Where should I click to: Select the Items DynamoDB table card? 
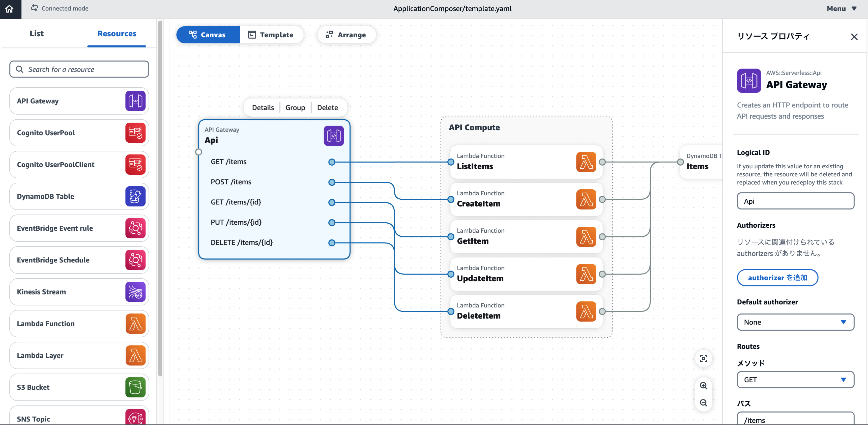(x=702, y=162)
